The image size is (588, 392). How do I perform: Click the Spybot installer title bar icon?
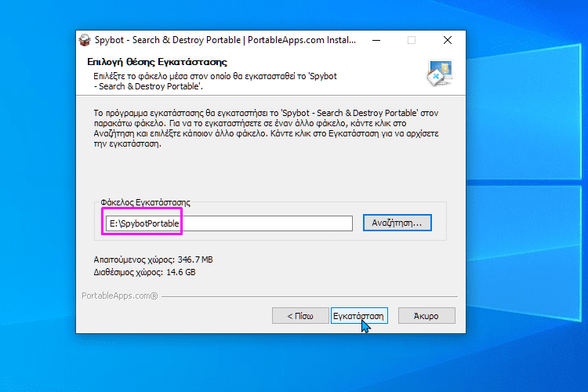click(85, 40)
